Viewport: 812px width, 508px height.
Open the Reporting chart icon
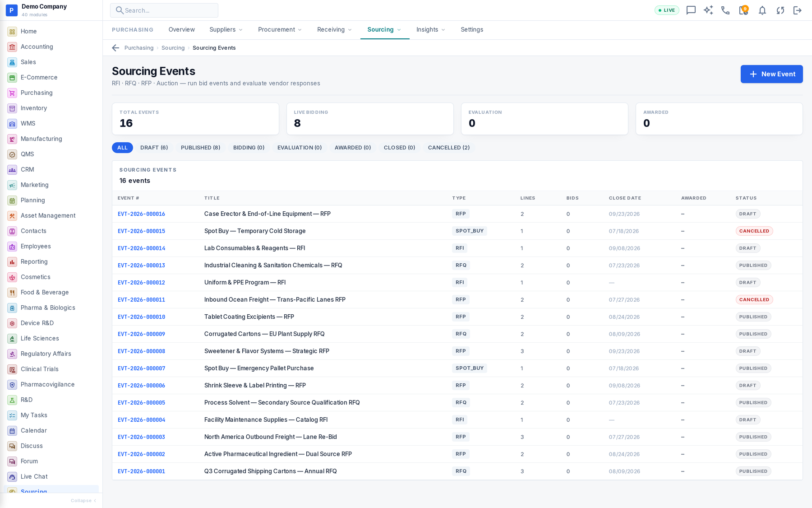click(x=12, y=262)
